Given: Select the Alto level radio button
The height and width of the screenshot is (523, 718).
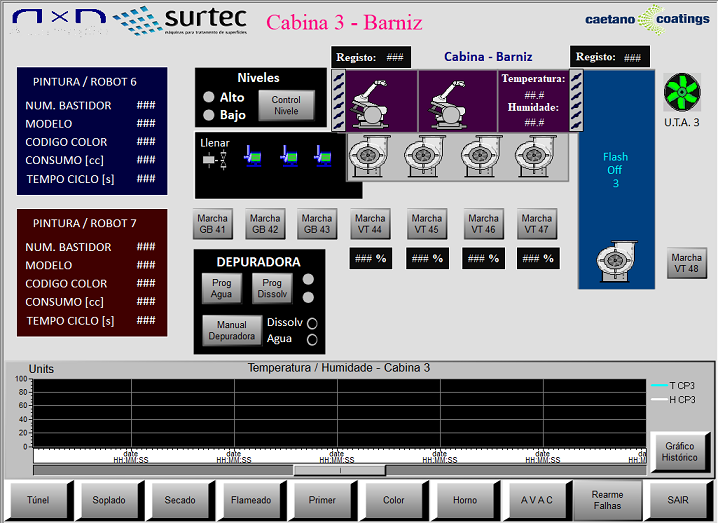Looking at the screenshot, I should 209,97.
